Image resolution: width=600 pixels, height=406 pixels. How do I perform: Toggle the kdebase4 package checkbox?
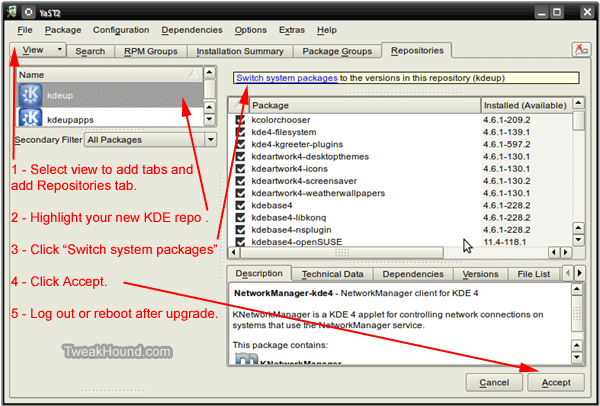(x=240, y=205)
